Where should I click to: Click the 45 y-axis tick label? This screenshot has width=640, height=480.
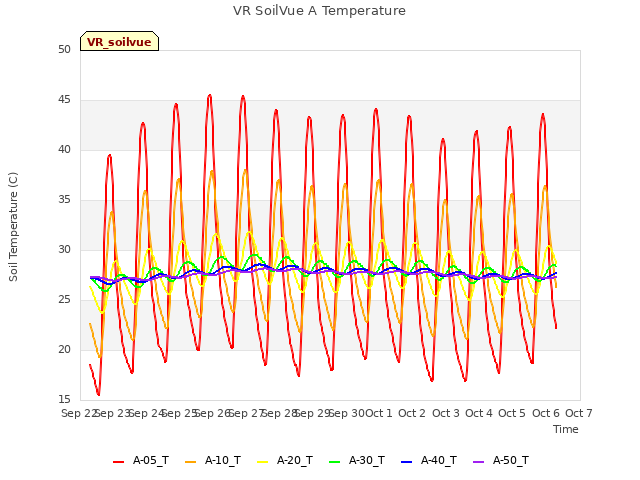tap(64, 100)
